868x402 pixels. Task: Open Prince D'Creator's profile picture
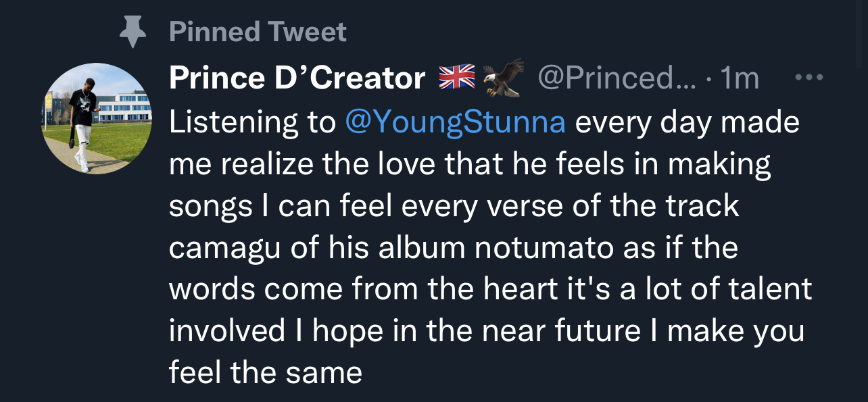pos(97,118)
